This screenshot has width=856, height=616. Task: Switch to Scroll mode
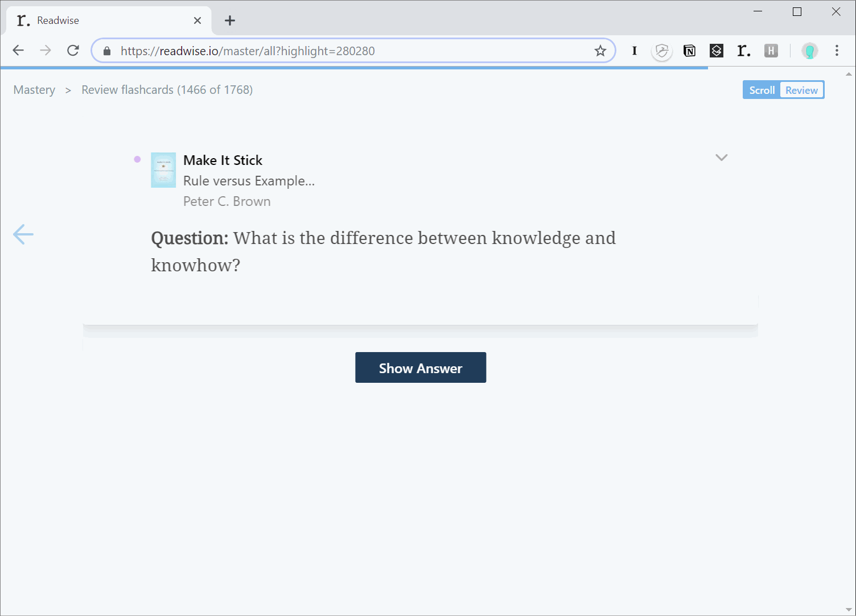click(x=762, y=90)
